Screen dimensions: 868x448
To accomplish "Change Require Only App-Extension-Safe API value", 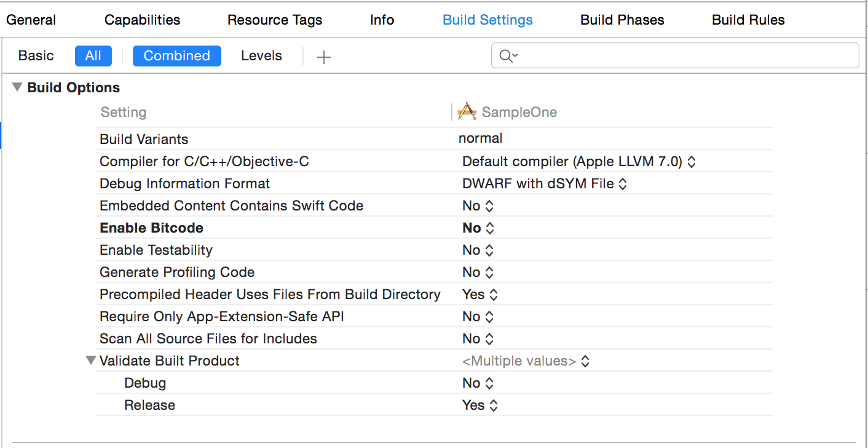I will (478, 317).
